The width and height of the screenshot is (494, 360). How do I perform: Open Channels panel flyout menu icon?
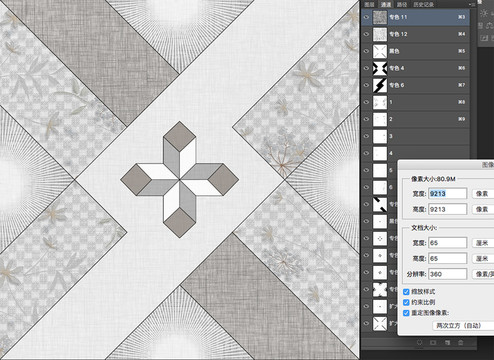click(472, 4)
